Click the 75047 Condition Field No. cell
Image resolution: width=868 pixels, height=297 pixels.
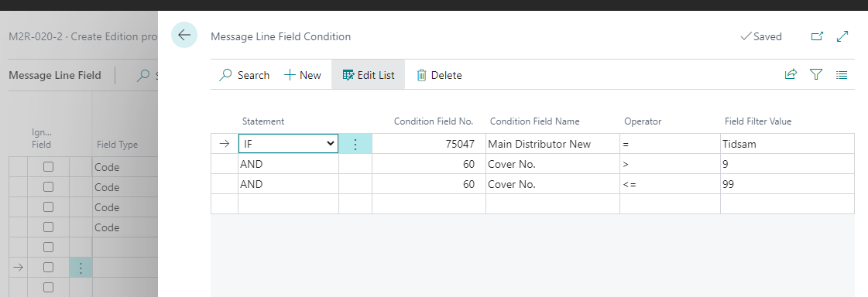[429, 144]
